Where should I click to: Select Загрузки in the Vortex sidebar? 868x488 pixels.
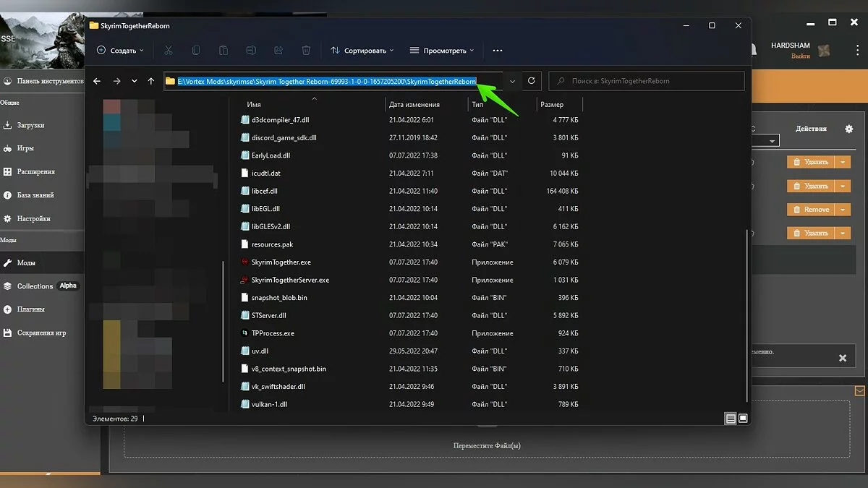(x=30, y=125)
